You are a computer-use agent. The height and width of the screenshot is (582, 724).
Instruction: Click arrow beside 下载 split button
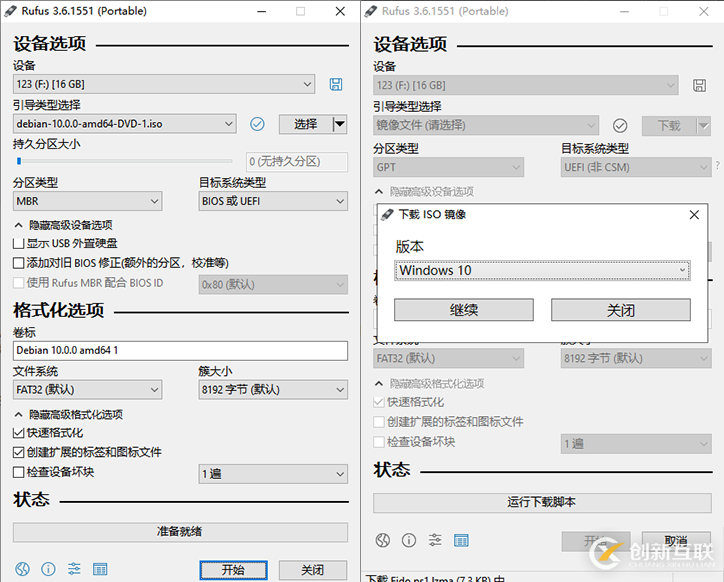(x=703, y=126)
